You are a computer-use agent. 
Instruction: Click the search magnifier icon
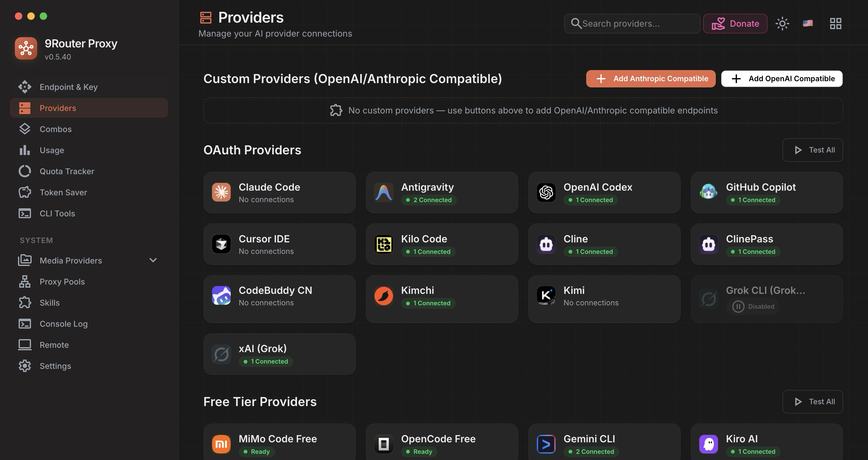(x=576, y=24)
